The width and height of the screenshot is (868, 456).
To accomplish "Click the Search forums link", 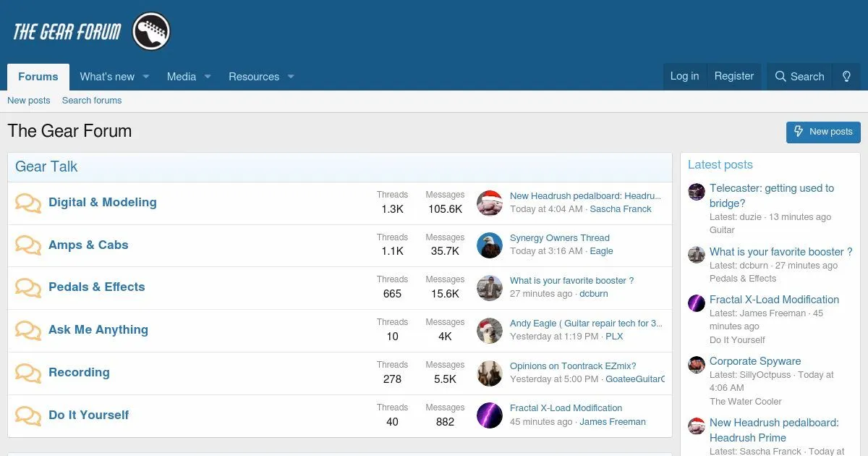I will [x=92, y=101].
